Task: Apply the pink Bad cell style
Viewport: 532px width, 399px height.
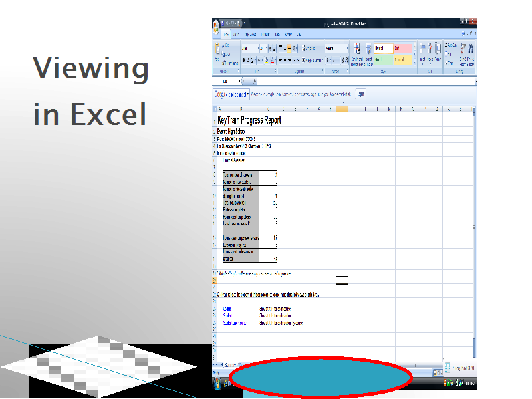Action: (403, 48)
